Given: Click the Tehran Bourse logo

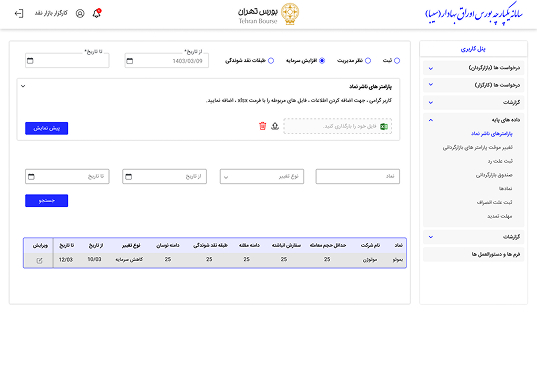Looking at the screenshot, I should click(268, 14).
